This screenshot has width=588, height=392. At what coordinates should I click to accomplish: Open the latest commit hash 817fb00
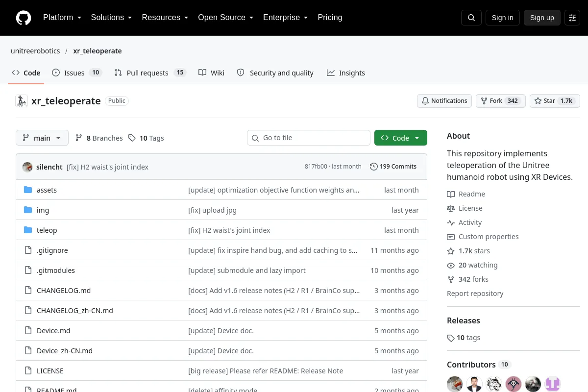point(316,167)
